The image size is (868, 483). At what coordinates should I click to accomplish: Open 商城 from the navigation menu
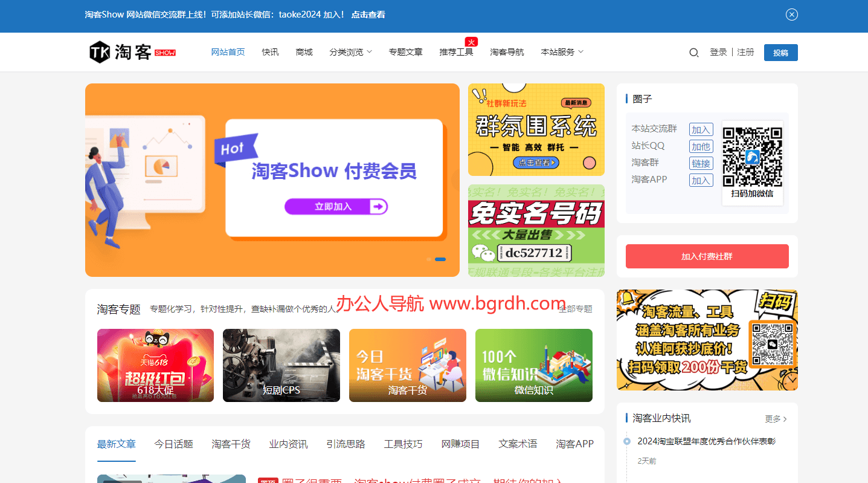click(x=304, y=52)
